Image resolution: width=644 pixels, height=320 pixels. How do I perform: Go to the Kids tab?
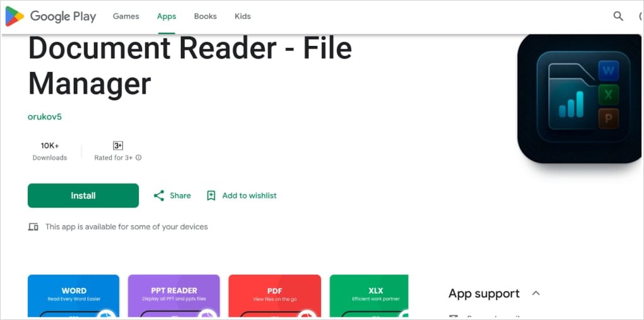pos(242,16)
